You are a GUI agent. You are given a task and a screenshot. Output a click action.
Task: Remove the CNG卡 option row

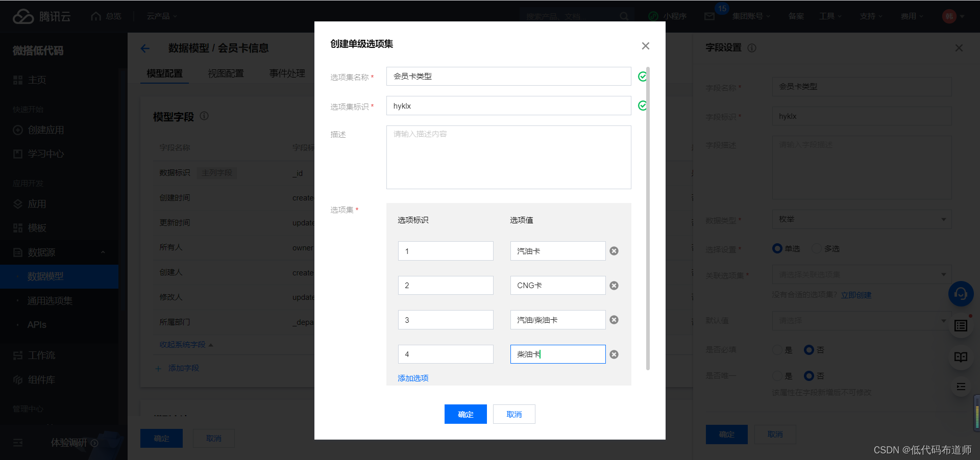pos(614,286)
